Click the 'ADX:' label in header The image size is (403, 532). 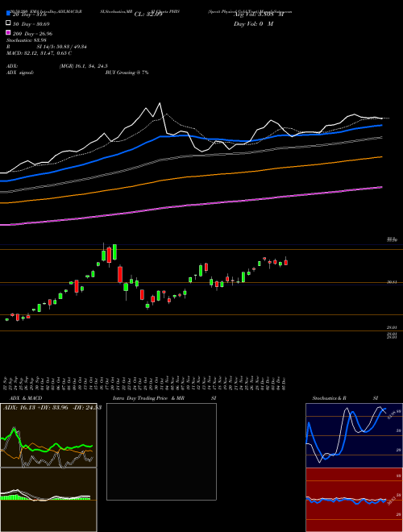pyautogui.click(x=12, y=66)
